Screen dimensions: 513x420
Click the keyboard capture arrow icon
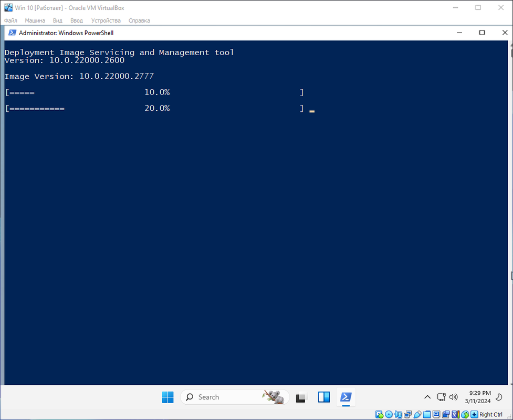tap(474, 414)
